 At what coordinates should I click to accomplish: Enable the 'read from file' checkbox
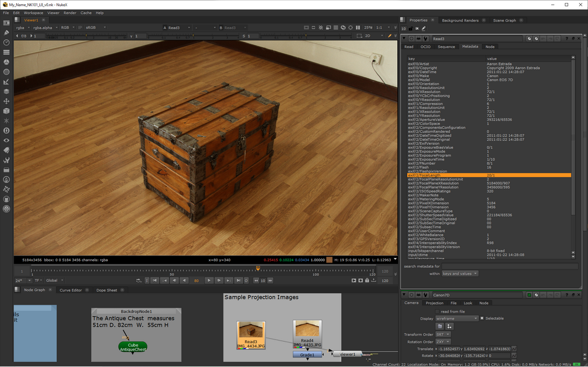coord(437,311)
